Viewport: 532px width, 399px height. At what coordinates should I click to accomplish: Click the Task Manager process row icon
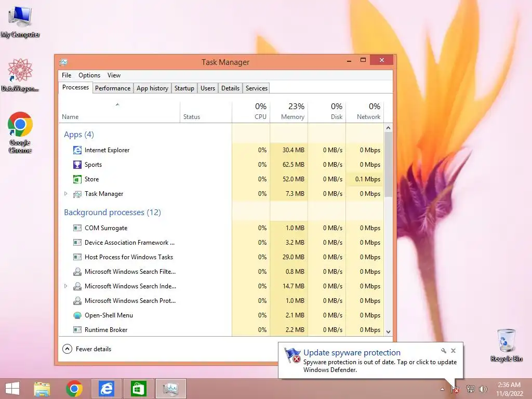pyautogui.click(x=77, y=194)
